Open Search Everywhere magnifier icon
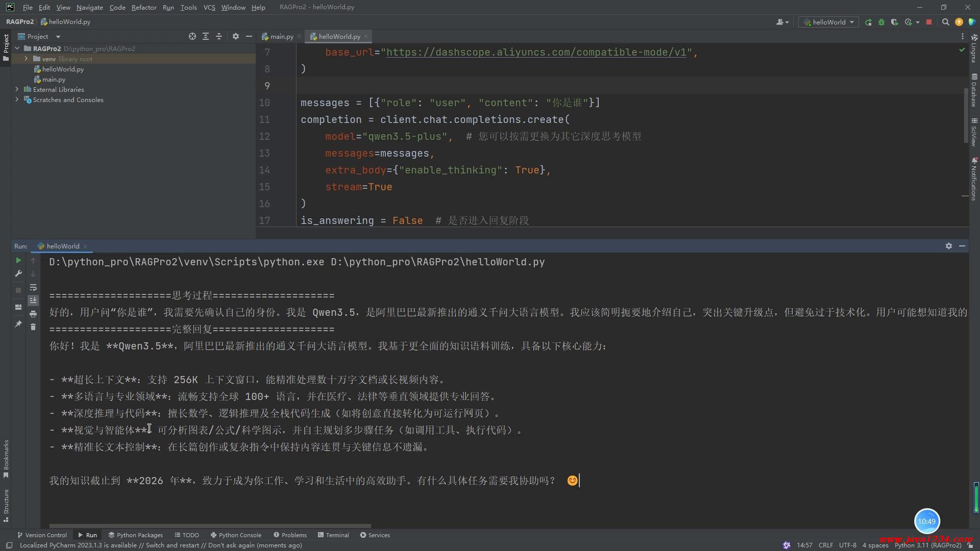Screen dimensions: 980x551 945,22
